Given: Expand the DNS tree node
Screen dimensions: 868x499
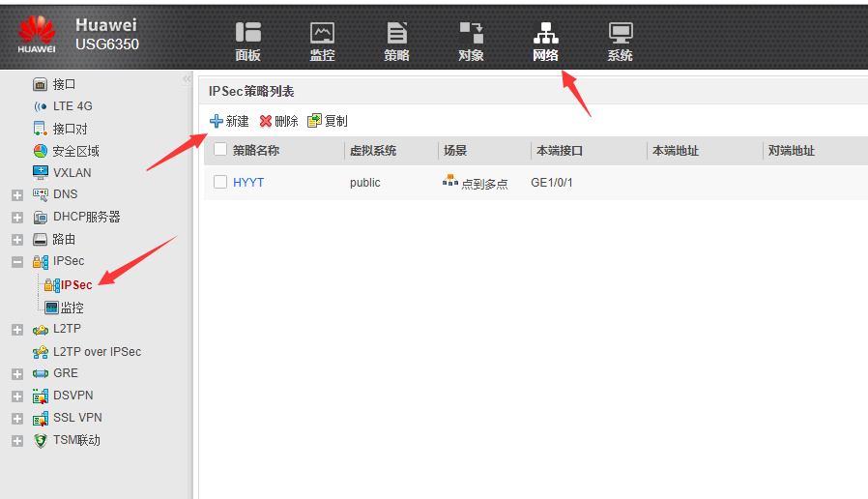Looking at the screenshot, I should click(16, 194).
